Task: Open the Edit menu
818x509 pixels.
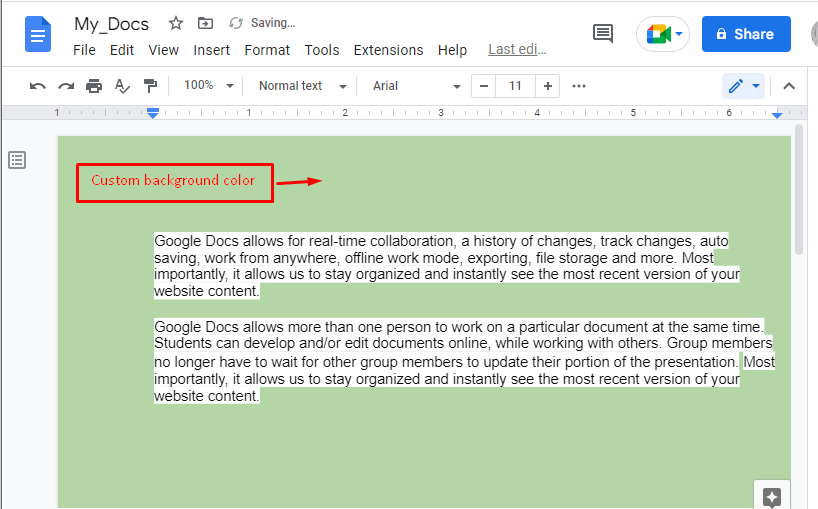Action: click(122, 50)
